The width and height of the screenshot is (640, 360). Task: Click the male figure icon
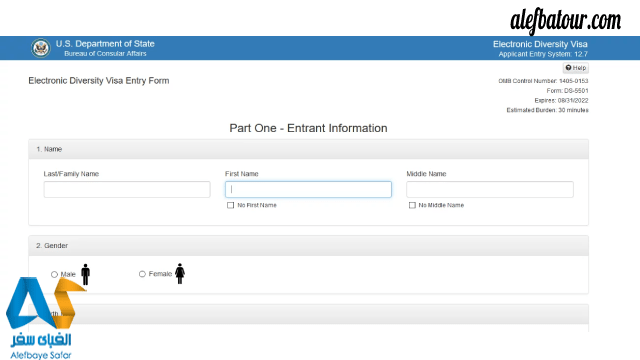click(x=85, y=274)
